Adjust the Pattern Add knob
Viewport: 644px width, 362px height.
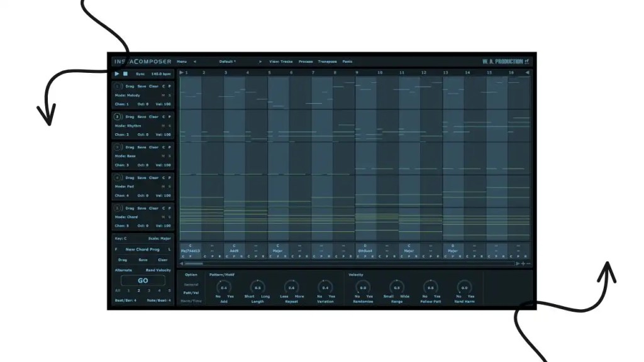point(224,287)
